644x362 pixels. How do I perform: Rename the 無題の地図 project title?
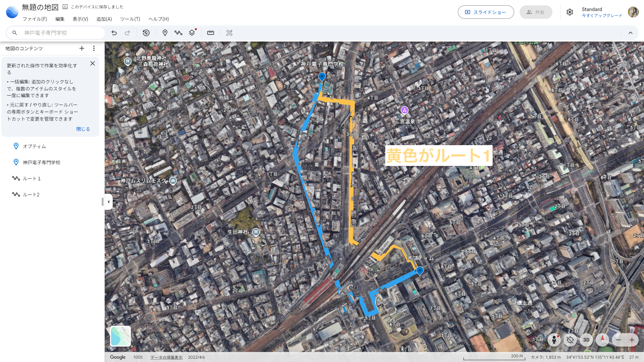click(x=40, y=7)
